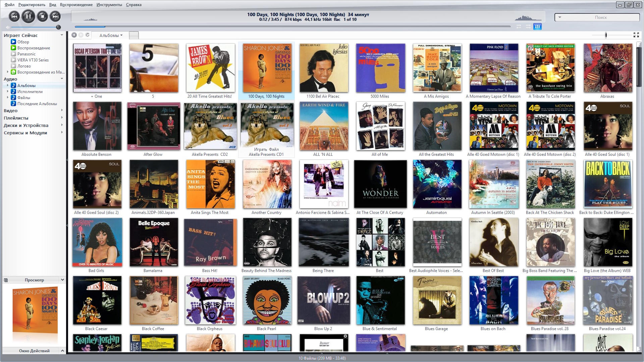Open the Справка menu

(x=134, y=5)
